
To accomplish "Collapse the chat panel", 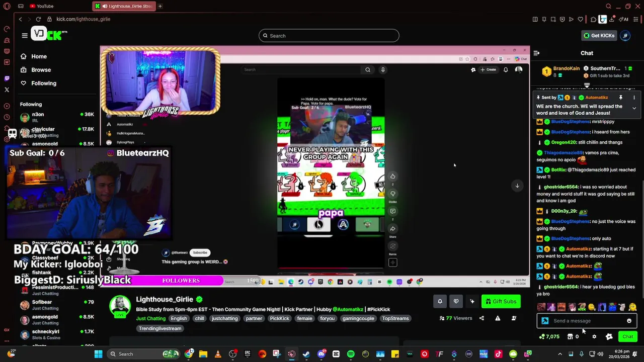I will (536, 53).
